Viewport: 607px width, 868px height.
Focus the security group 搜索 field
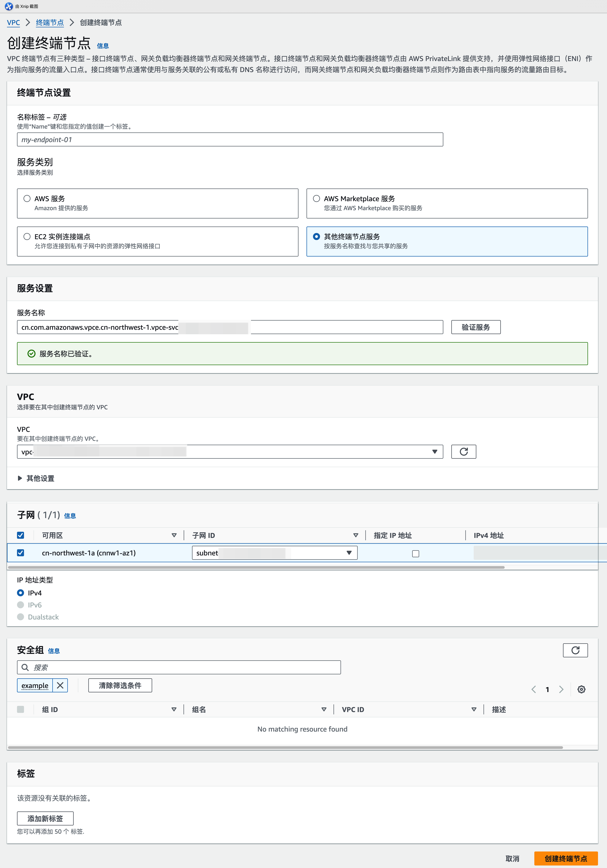(179, 667)
